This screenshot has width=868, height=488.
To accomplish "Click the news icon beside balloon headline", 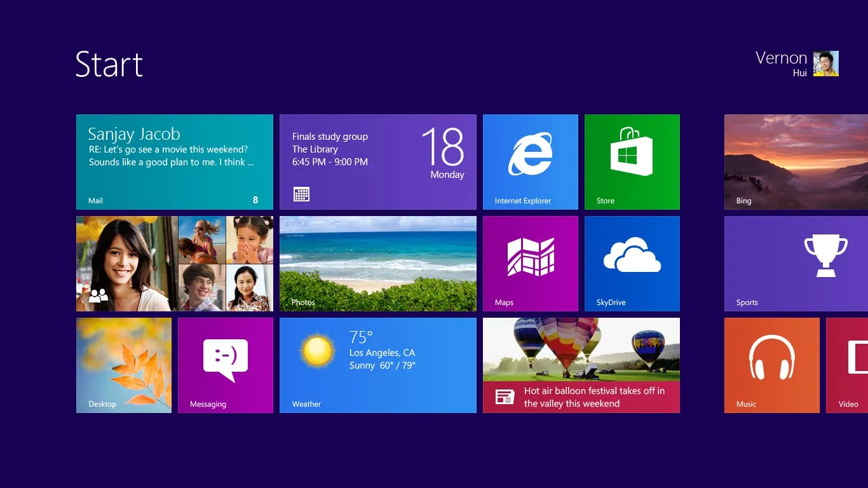I will pyautogui.click(x=505, y=397).
